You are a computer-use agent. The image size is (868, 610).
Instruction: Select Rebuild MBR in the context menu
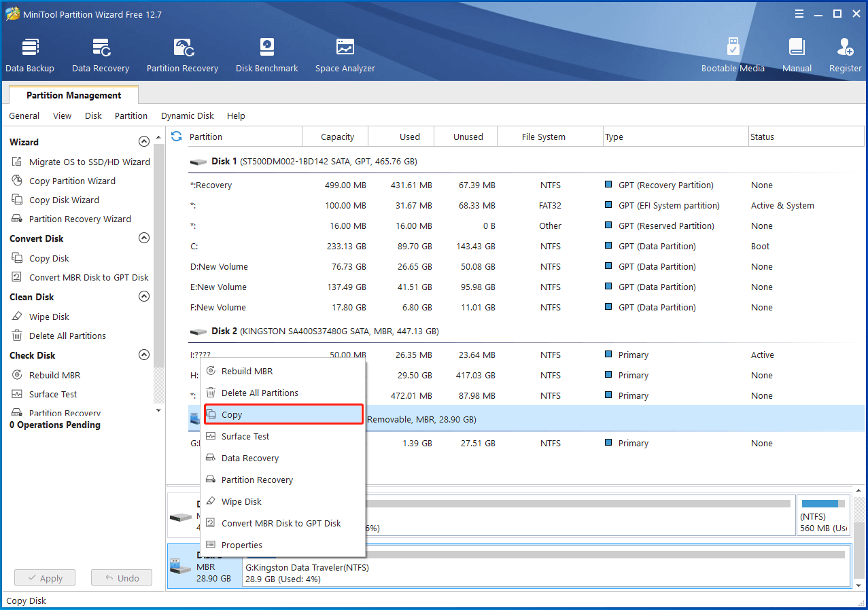[x=283, y=371]
